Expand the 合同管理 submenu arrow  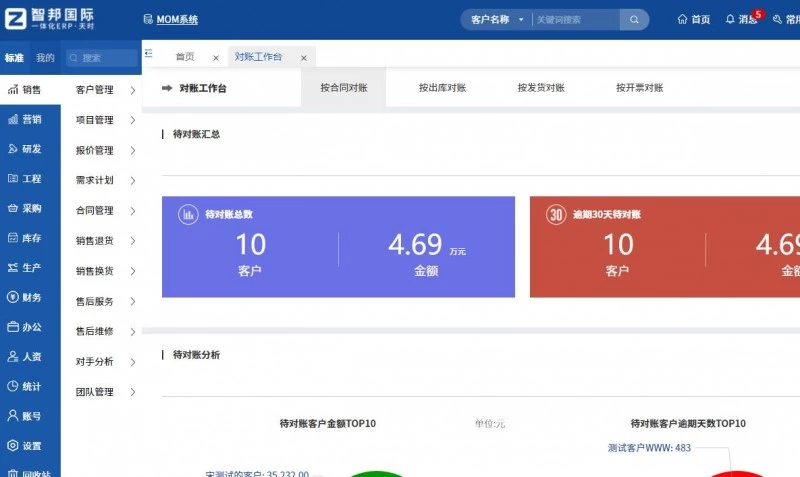[132, 211]
